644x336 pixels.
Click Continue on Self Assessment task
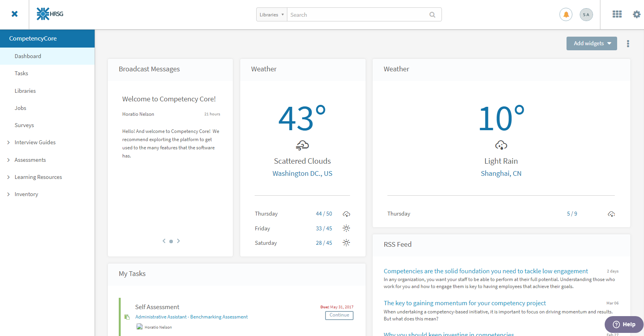[339, 315]
